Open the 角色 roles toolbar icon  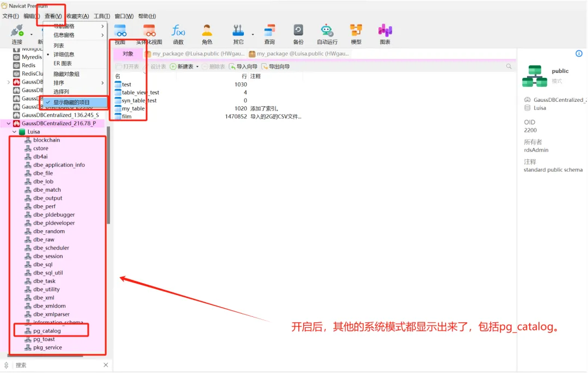pos(207,30)
